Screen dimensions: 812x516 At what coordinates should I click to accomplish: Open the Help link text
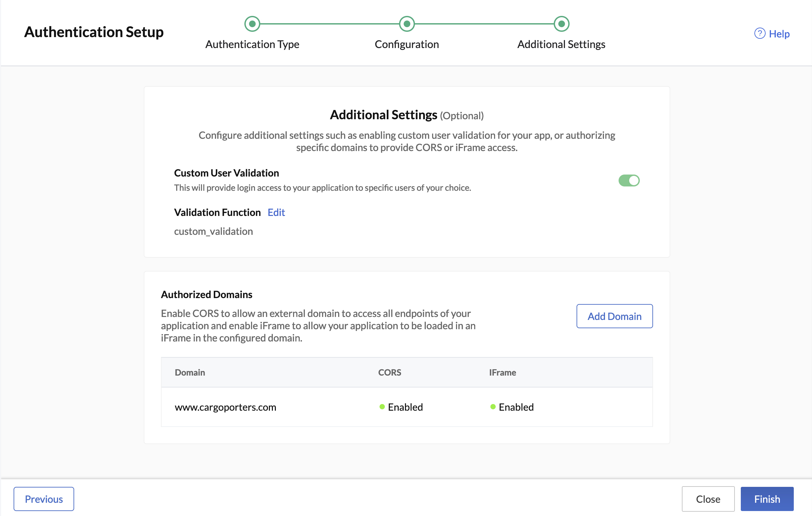[x=779, y=34]
